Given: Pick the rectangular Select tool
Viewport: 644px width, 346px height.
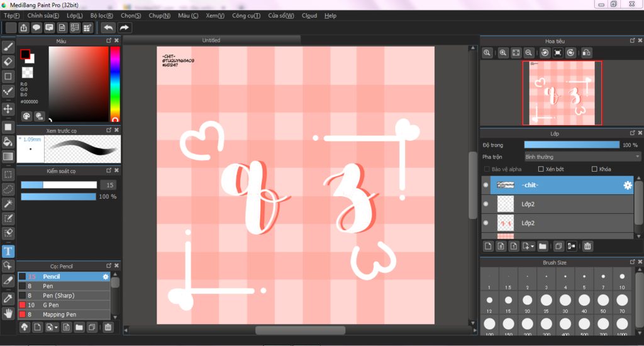Looking at the screenshot, I should click(x=8, y=174).
